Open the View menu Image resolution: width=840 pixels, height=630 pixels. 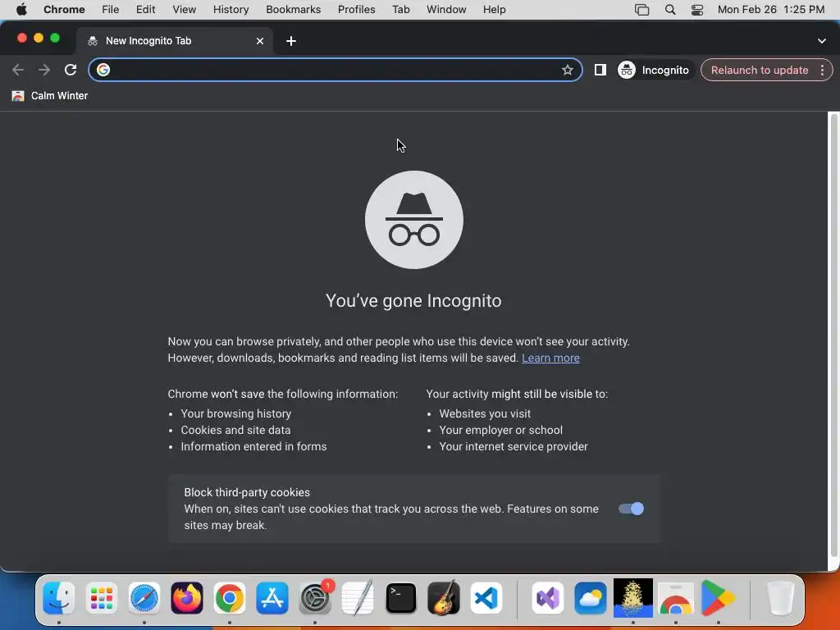(x=185, y=10)
